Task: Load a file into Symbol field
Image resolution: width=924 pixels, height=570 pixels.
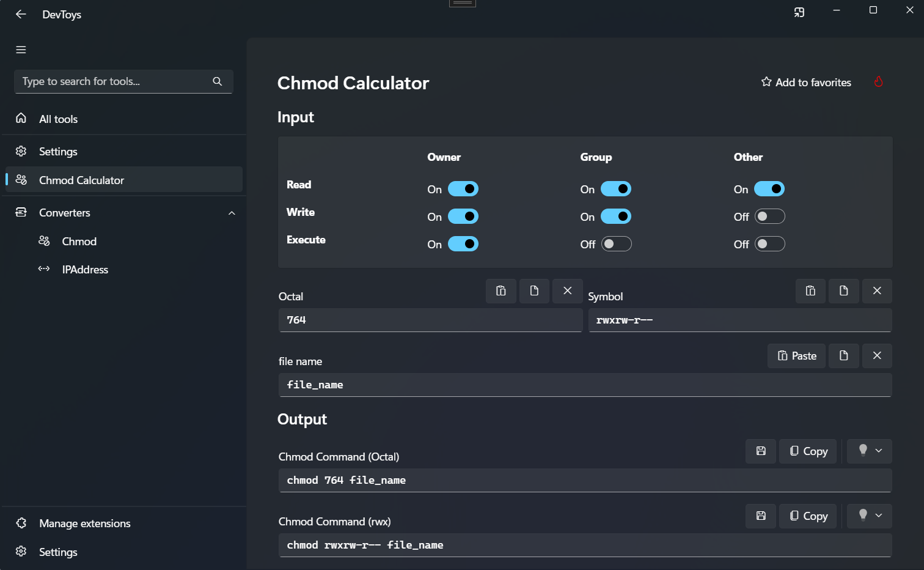Action: (844, 291)
